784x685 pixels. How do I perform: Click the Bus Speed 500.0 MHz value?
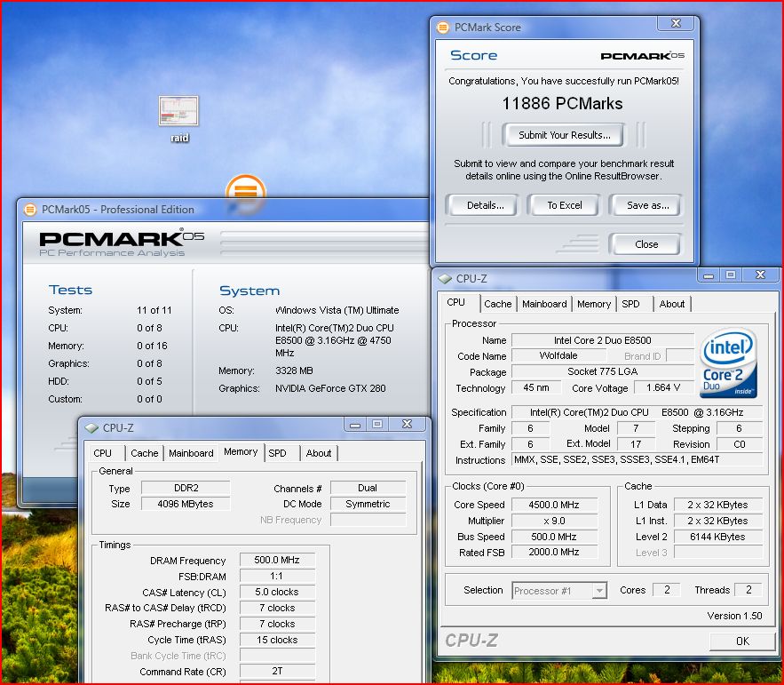pyautogui.click(x=553, y=537)
